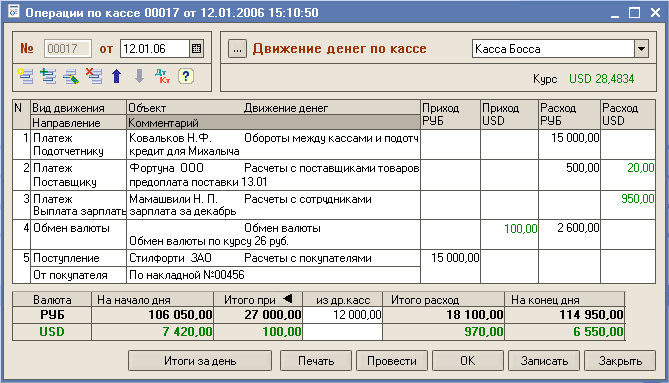
Task: Click the Комментарий column header
Action: (273, 123)
